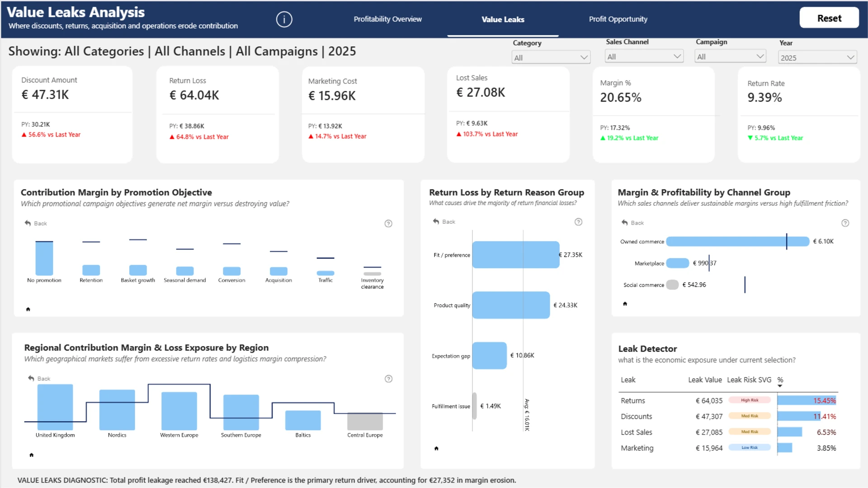Open the Campaign dropdown
This screenshot has width=868, height=488.
click(730, 56)
